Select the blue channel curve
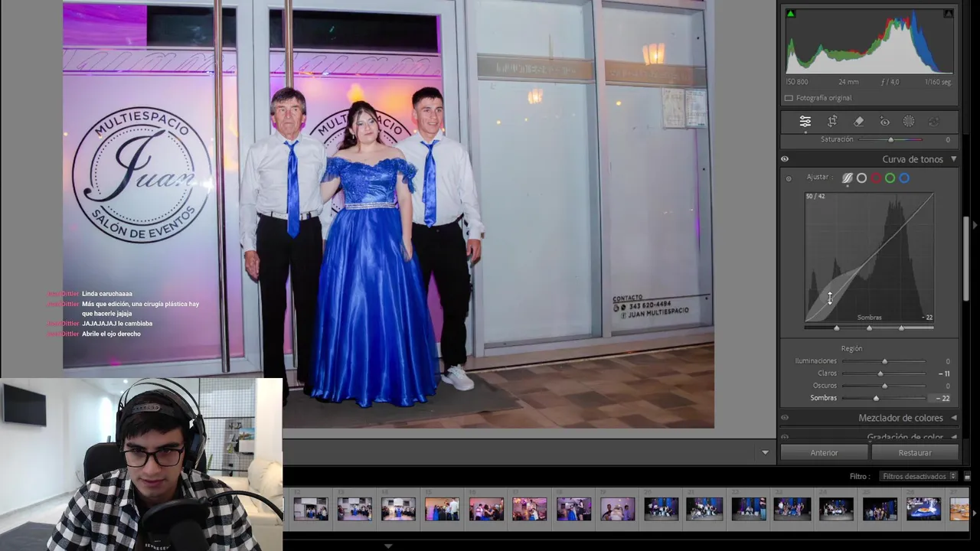980x551 pixels. pos(904,178)
